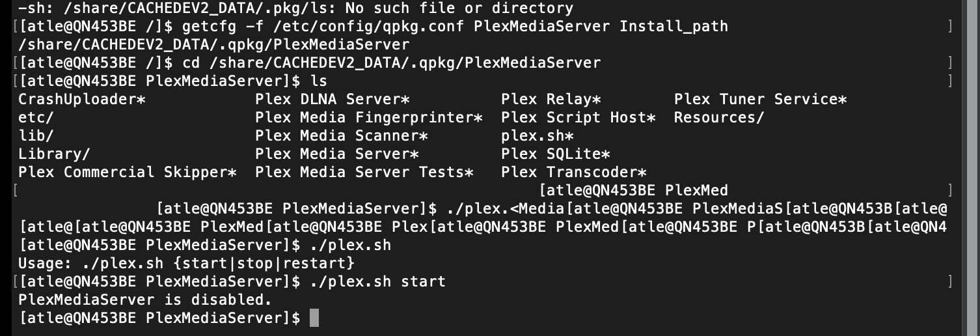Viewport: 980px width, 336px height.
Task: Click the lib/ directory entry
Action: click(x=36, y=135)
